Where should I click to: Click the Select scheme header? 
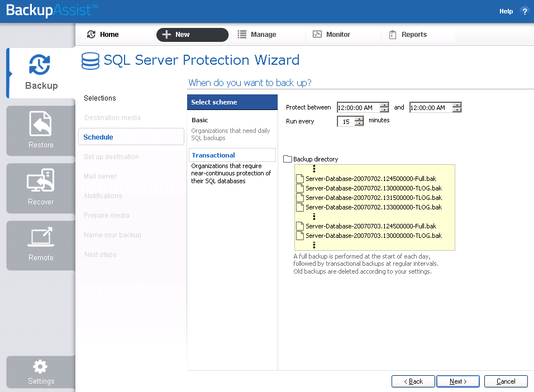(232, 102)
